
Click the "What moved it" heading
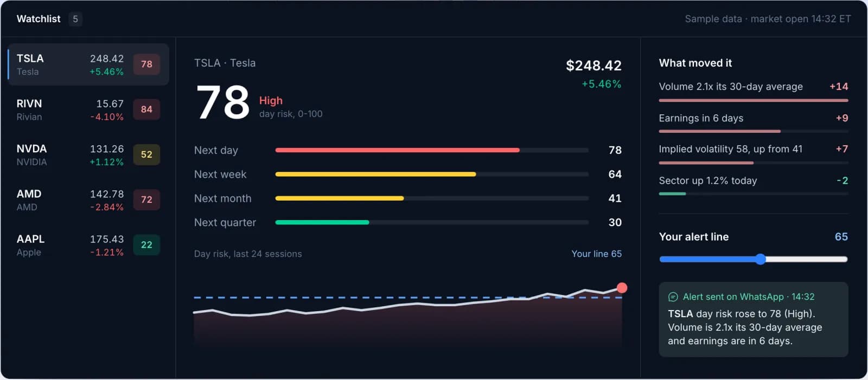(x=695, y=63)
